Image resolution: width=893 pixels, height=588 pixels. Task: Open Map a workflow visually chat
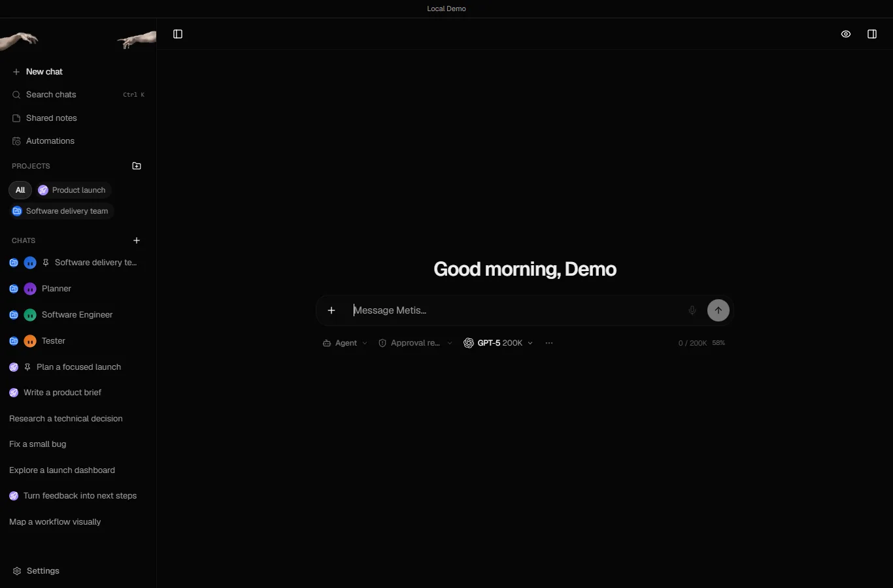[78, 522]
